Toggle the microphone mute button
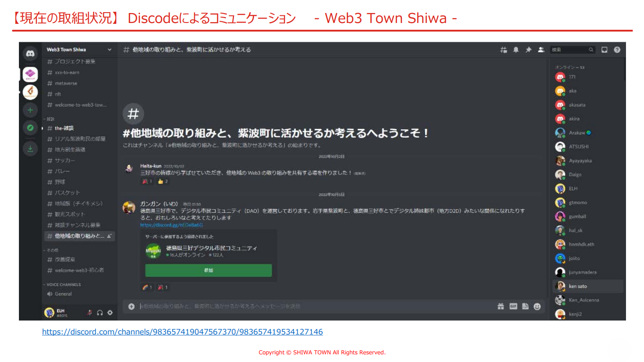644x362 pixels. 90,312
